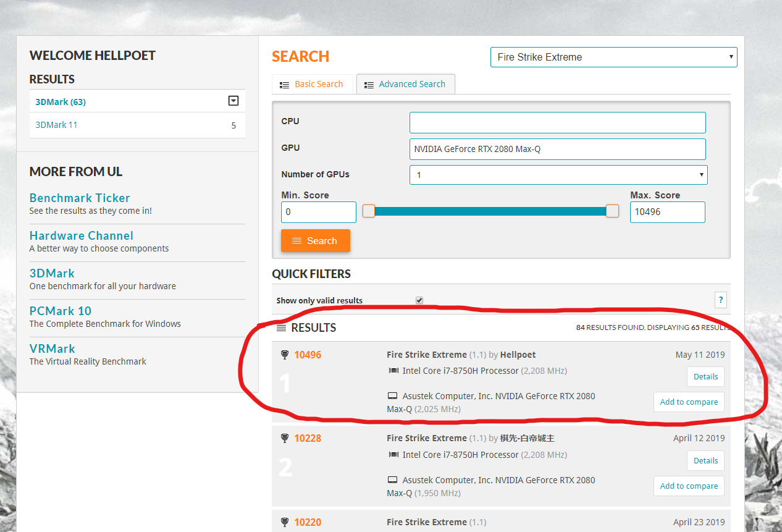
Task: Click the CPU chip icon in Hellpoet result
Action: [393, 371]
